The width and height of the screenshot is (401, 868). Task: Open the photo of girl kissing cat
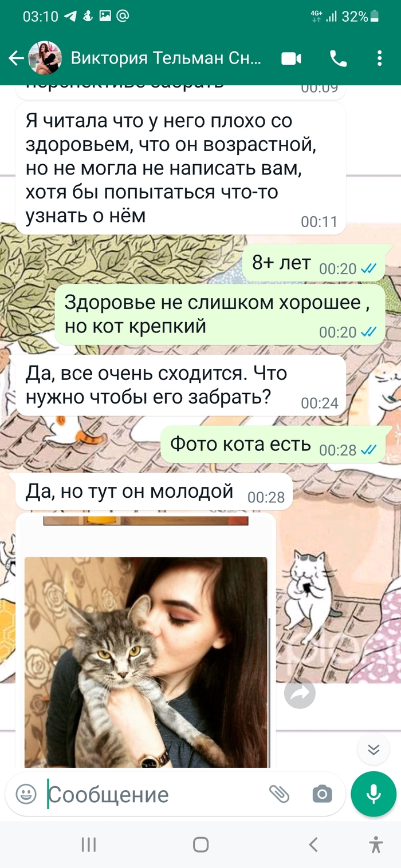click(x=146, y=662)
